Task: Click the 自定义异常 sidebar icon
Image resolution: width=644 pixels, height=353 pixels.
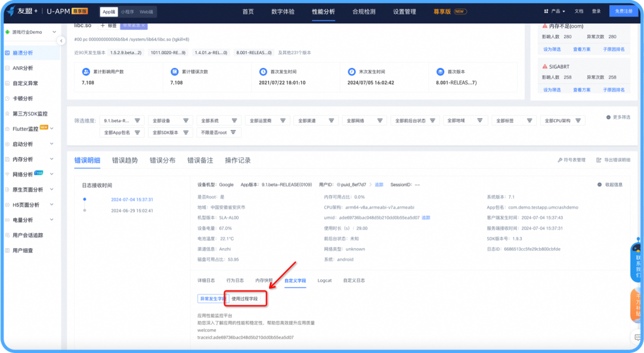Action: 7,83
